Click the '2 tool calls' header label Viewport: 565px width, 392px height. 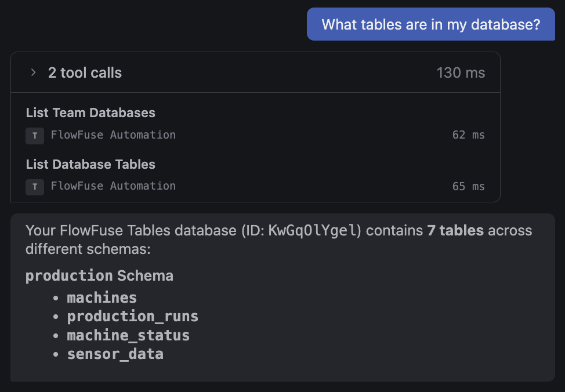click(85, 73)
